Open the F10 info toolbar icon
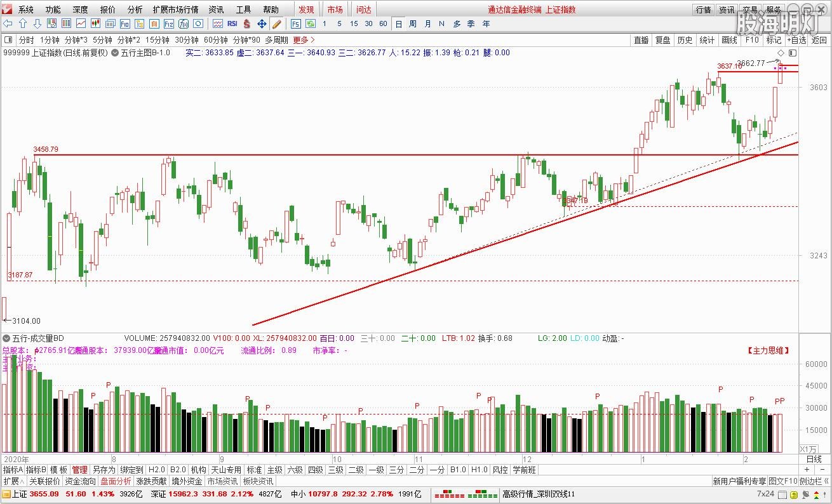 pos(124,23)
